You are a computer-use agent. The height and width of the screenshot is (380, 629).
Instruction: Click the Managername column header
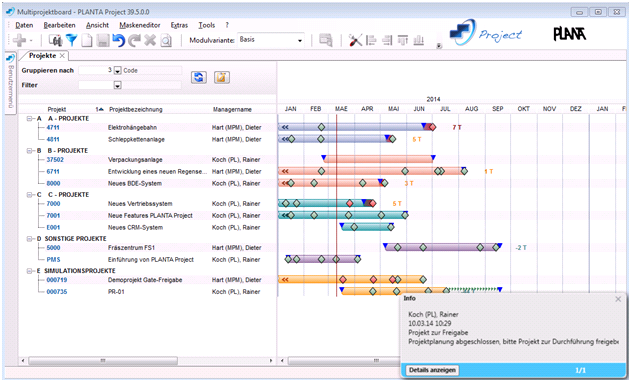point(232,110)
